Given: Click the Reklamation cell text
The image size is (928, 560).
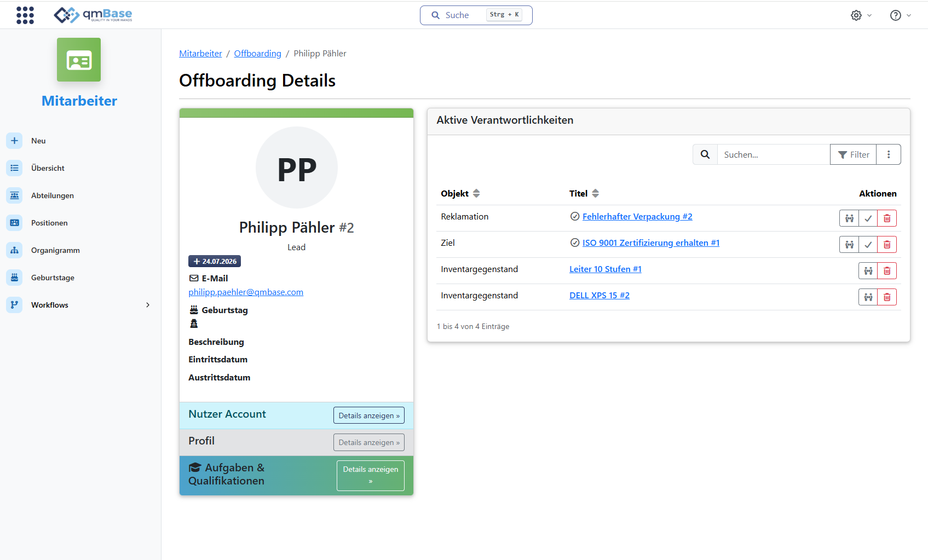Looking at the screenshot, I should pyautogui.click(x=465, y=217).
